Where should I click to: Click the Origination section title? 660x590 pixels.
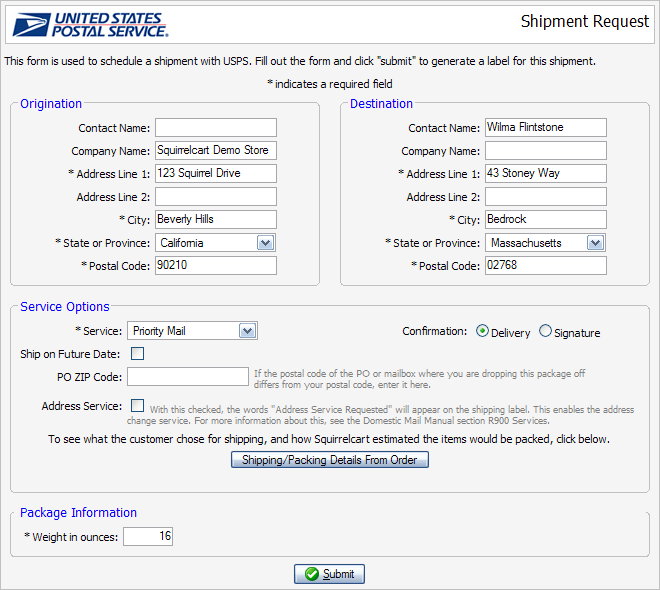tap(51, 104)
